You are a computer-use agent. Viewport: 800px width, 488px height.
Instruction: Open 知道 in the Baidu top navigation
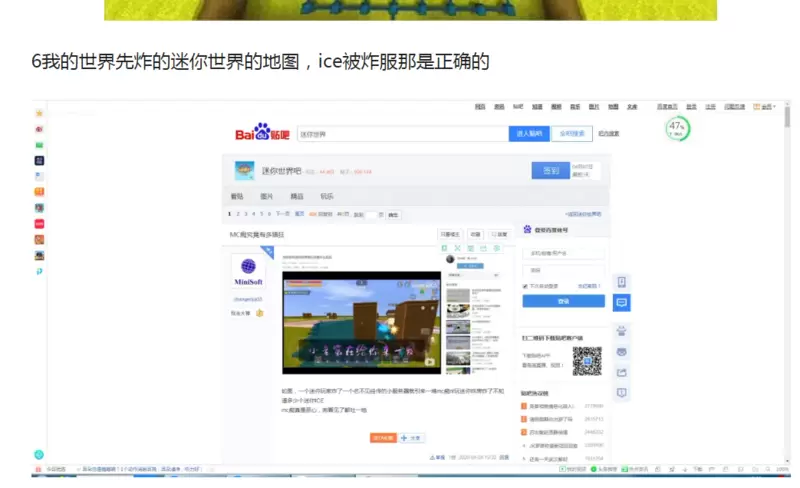coord(537,107)
